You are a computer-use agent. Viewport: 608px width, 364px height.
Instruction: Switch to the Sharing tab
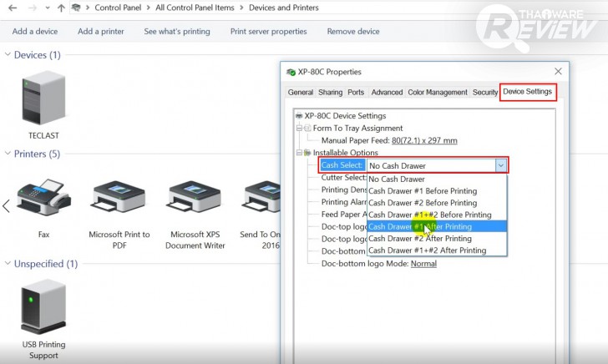pyautogui.click(x=330, y=93)
